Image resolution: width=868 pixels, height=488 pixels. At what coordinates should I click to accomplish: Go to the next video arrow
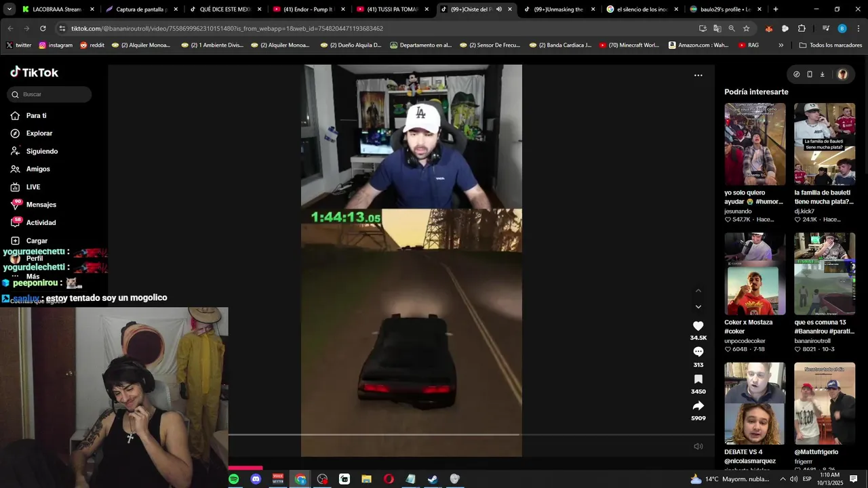click(698, 307)
